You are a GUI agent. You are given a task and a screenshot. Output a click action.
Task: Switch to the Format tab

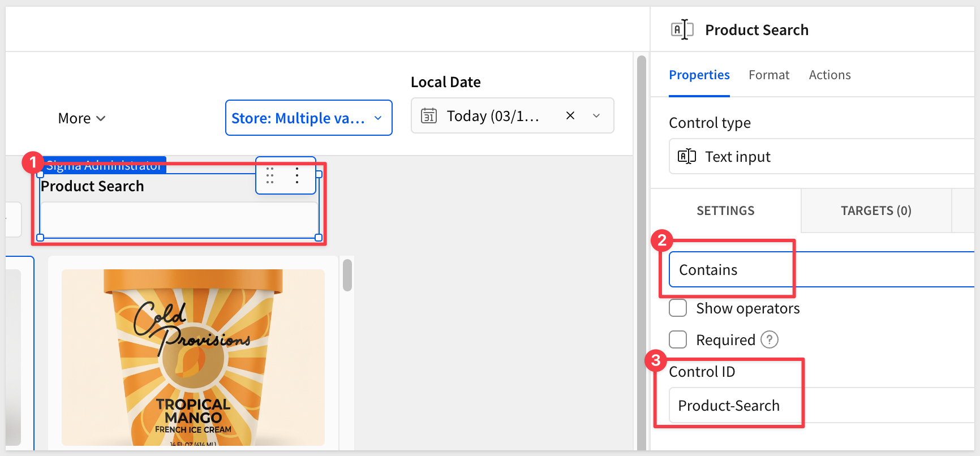tap(768, 75)
